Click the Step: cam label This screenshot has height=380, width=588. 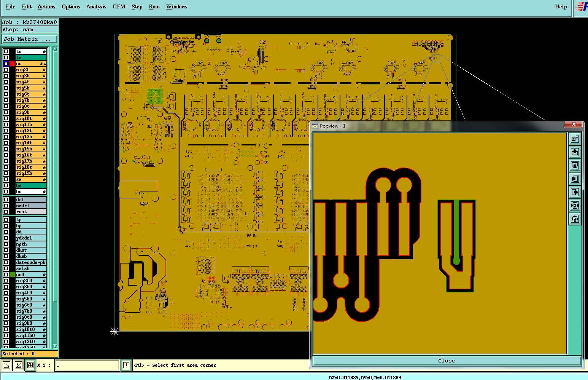tap(30, 30)
